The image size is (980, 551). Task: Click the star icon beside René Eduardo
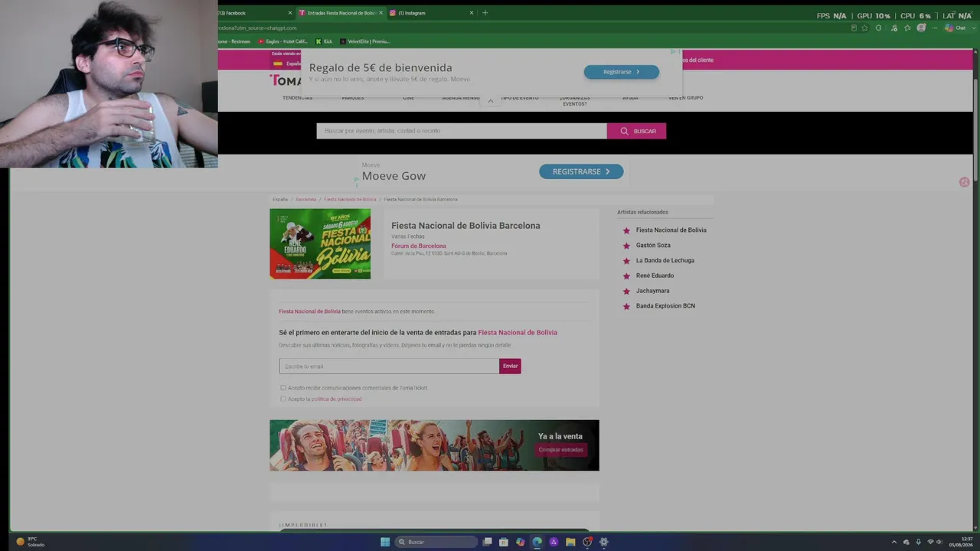[x=626, y=275]
